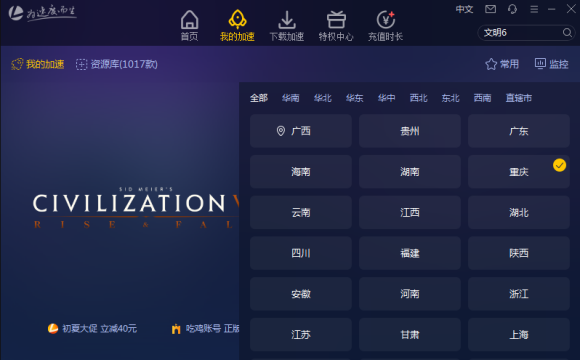The width and height of the screenshot is (580, 360).
Task: Switch language via 中文 selector
Action: 464,9
